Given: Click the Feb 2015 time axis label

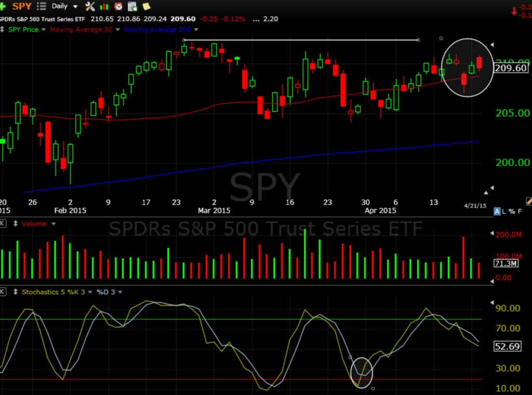Looking at the screenshot, I should point(70,211).
